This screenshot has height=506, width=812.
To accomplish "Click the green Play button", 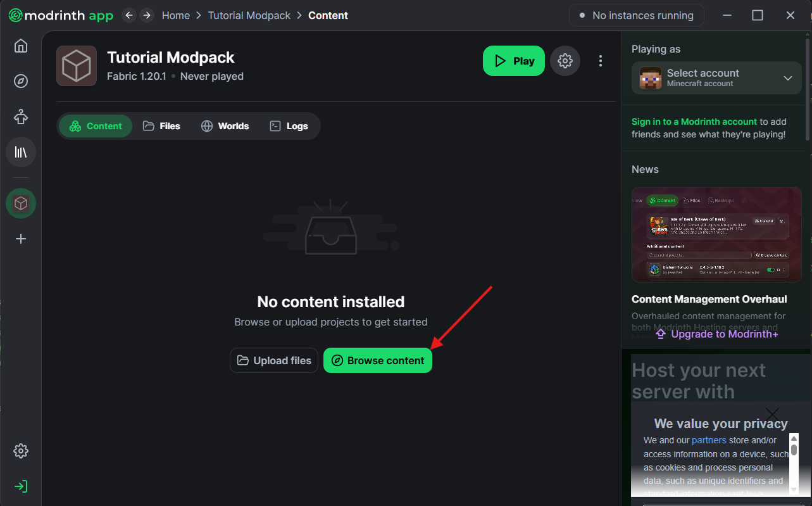I will coord(513,61).
